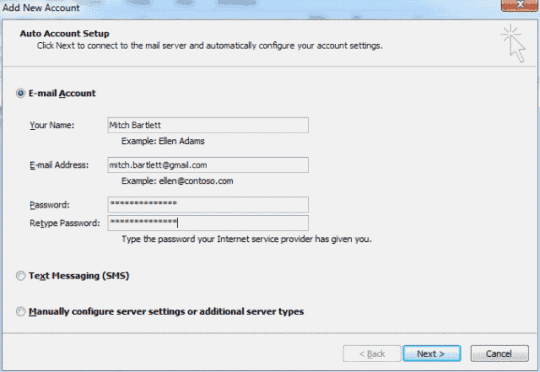Click the disabled Back button
Image resolution: width=540 pixels, height=372 pixels.
[372, 353]
